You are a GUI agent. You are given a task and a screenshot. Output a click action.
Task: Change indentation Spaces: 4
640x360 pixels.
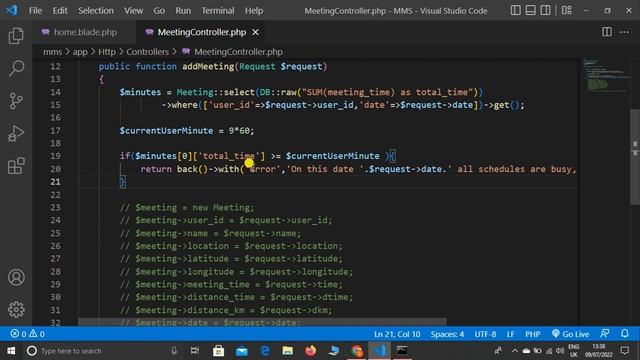click(x=447, y=334)
